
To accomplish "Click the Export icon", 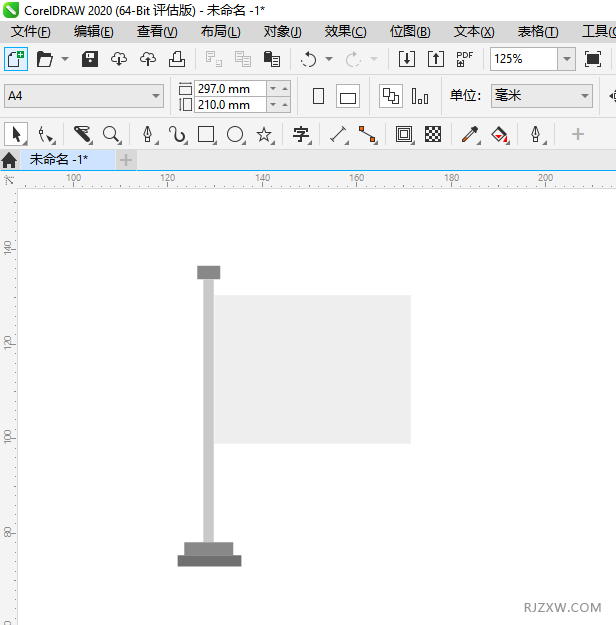I will tap(436, 59).
